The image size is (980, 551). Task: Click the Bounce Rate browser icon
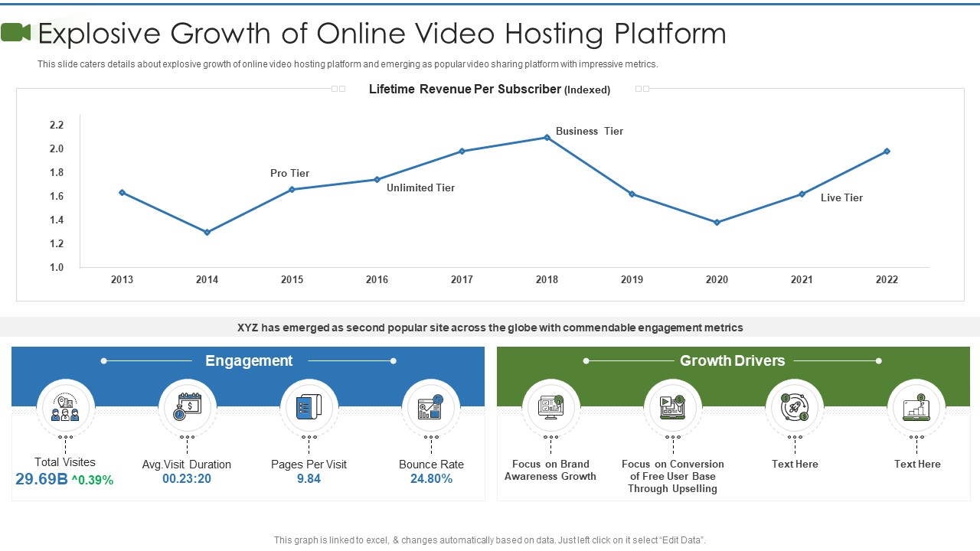(431, 407)
